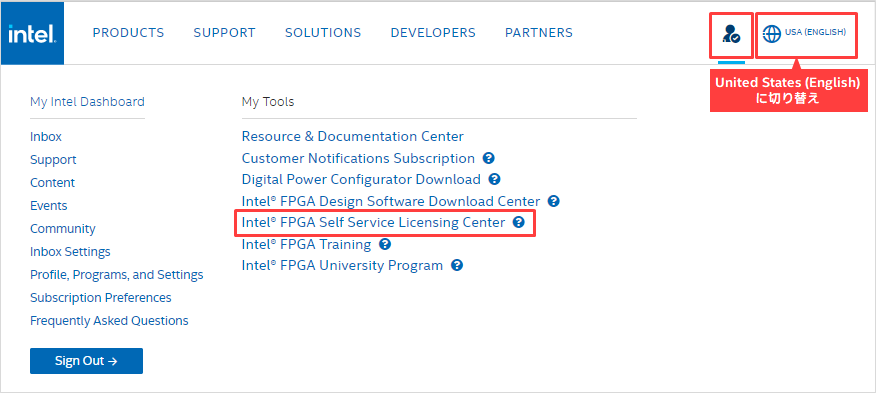
Task: Open the PRODUCTS menu
Action: click(x=128, y=33)
